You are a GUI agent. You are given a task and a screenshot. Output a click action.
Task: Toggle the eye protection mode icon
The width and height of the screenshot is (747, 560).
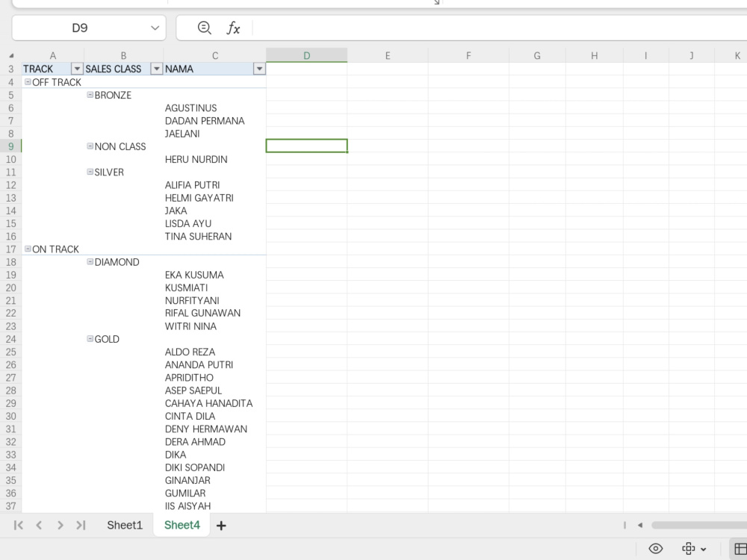point(656,549)
